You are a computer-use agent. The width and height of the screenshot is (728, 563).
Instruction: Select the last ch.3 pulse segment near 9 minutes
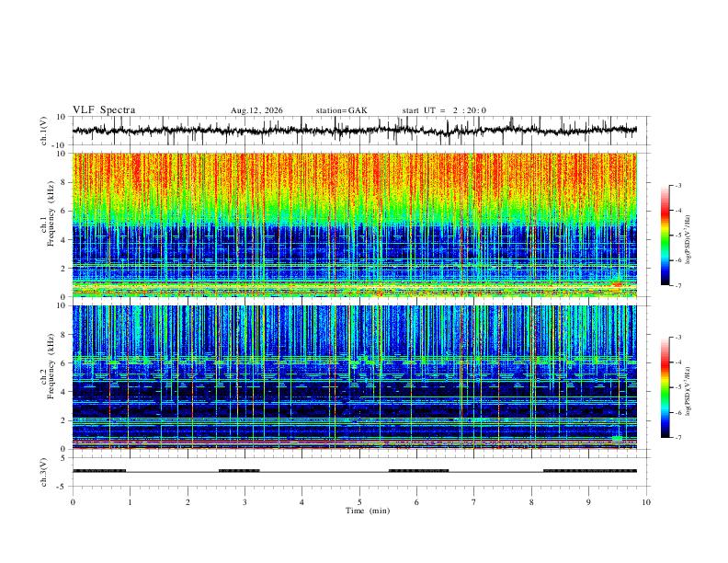[x=590, y=471]
